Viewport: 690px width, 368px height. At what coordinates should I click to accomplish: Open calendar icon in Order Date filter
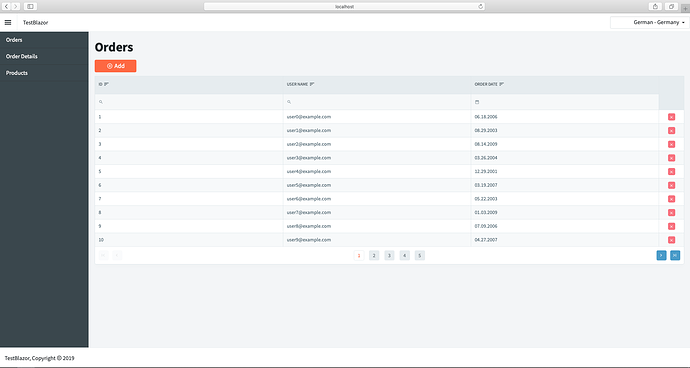tap(477, 102)
